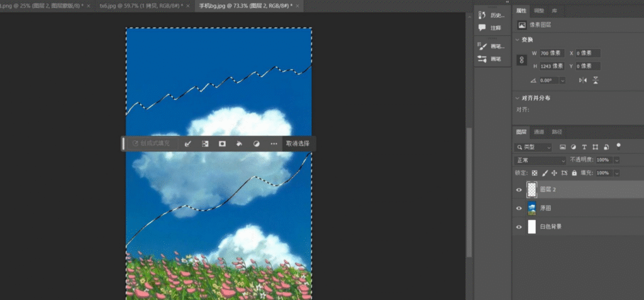
Task: Filter layers by shape layers icon
Action: (x=595, y=147)
